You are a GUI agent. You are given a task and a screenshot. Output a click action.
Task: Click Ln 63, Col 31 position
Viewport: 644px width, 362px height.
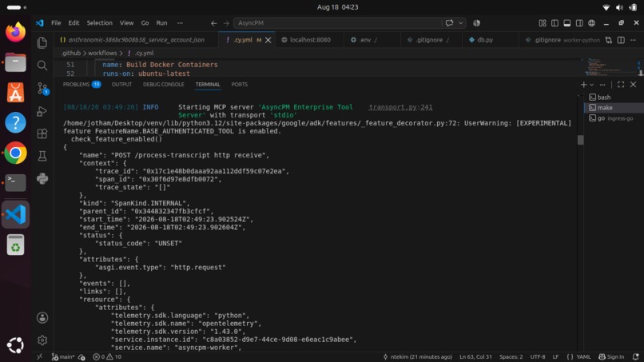475,356
